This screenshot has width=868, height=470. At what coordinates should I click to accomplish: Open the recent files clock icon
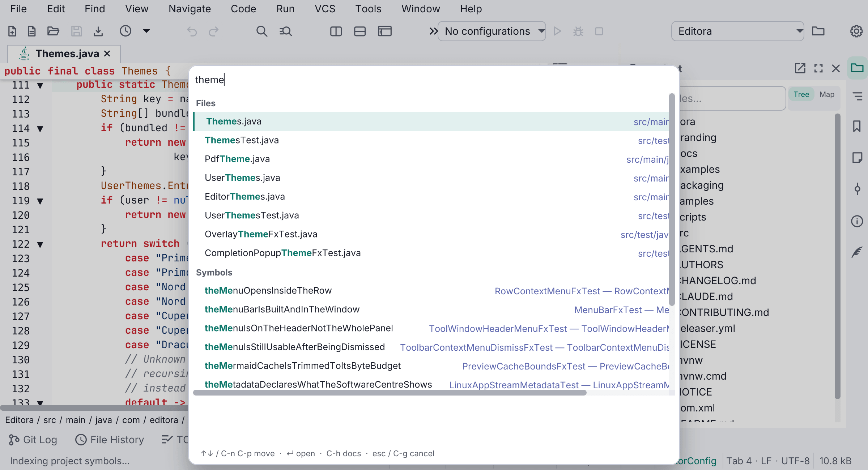[125, 31]
